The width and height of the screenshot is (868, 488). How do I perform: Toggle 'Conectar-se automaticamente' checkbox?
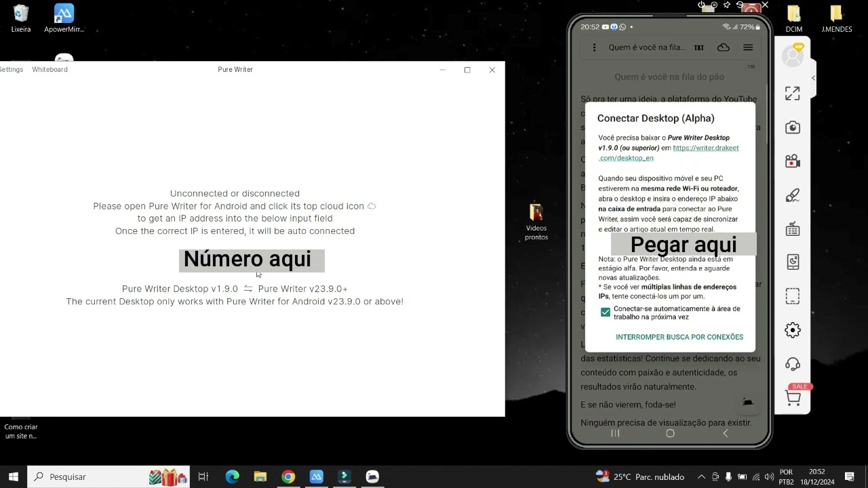[606, 312]
